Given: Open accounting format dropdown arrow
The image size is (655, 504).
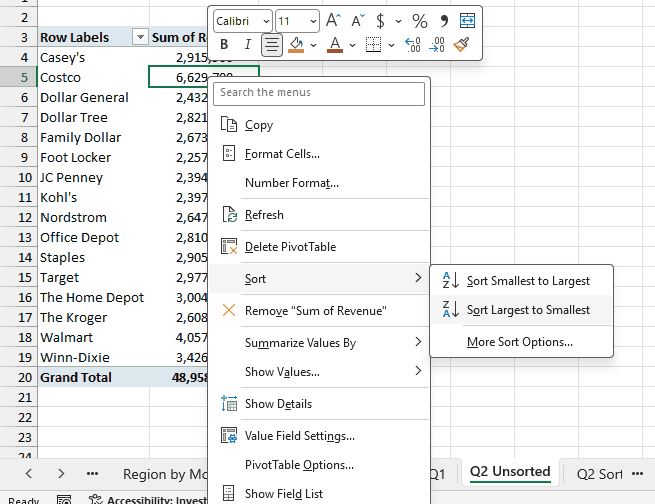Looking at the screenshot, I should (398, 21).
